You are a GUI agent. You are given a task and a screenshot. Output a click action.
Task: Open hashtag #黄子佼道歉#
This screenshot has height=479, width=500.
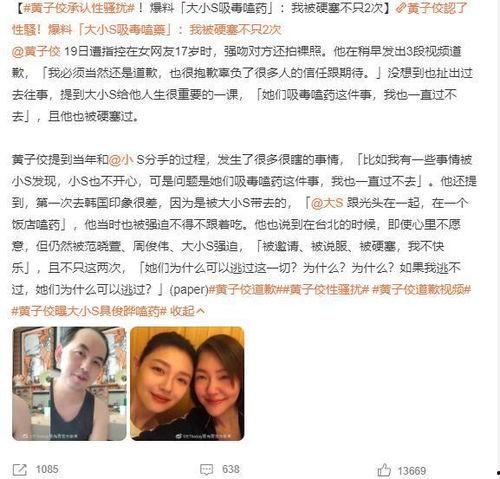[245, 290]
